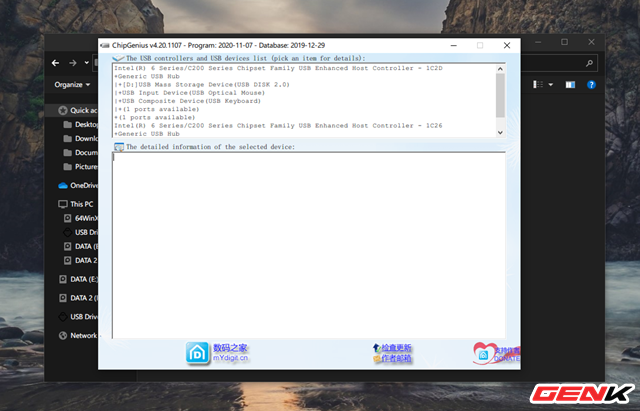This screenshot has width=640, height=411.
Task: Select 64Win drive under This PC
Action: click(81, 218)
